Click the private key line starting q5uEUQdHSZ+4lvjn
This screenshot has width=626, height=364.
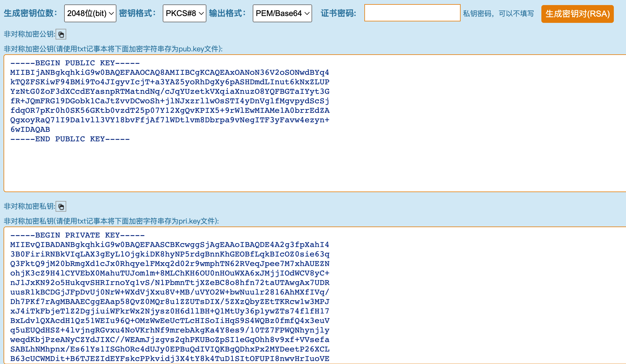click(x=170, y=330)
